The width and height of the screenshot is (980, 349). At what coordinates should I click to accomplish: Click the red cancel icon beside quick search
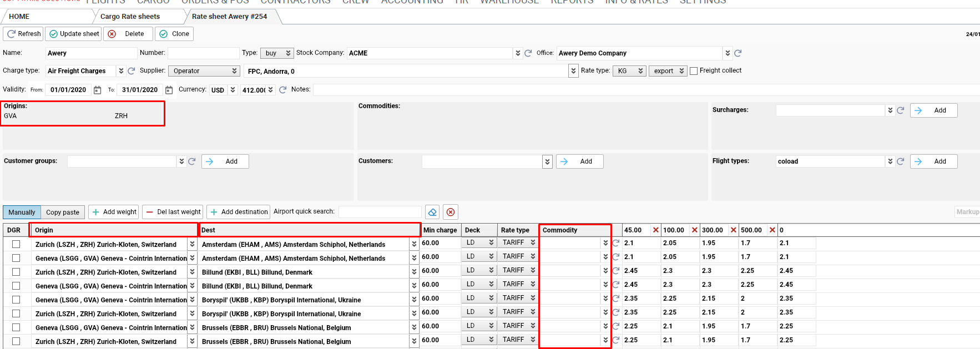(x=451, y=212)
